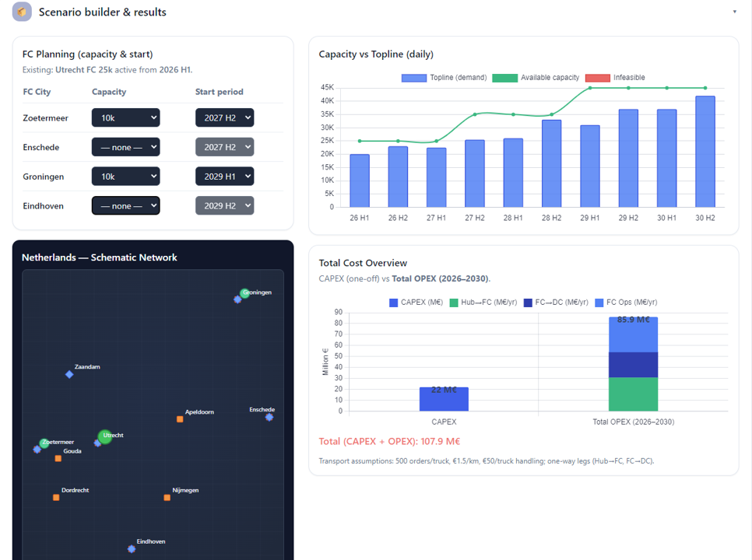752x560 pixels.
Task: Toggle Infeasible legend swatch
Action: pyautogui.click(x=598, y=78)
